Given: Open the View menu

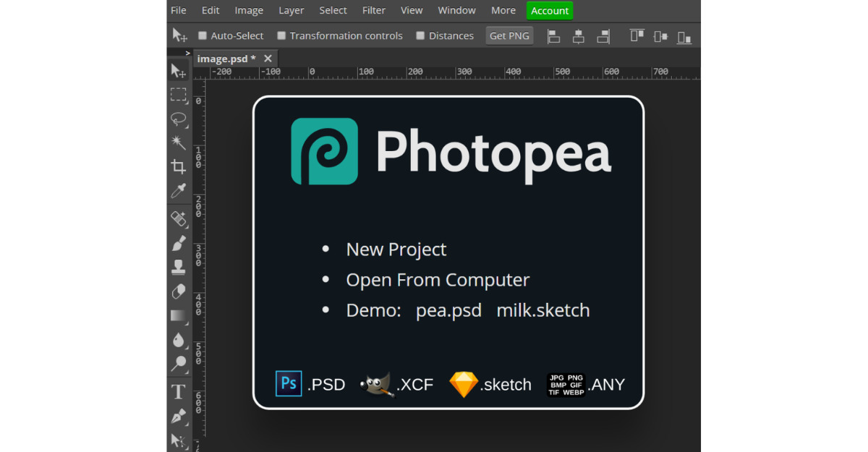Looking at the screenshot, I should pos(412,10).
